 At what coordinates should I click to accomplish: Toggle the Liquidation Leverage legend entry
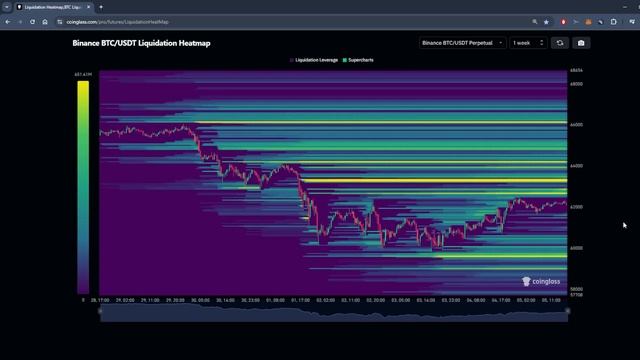(313, 60)
